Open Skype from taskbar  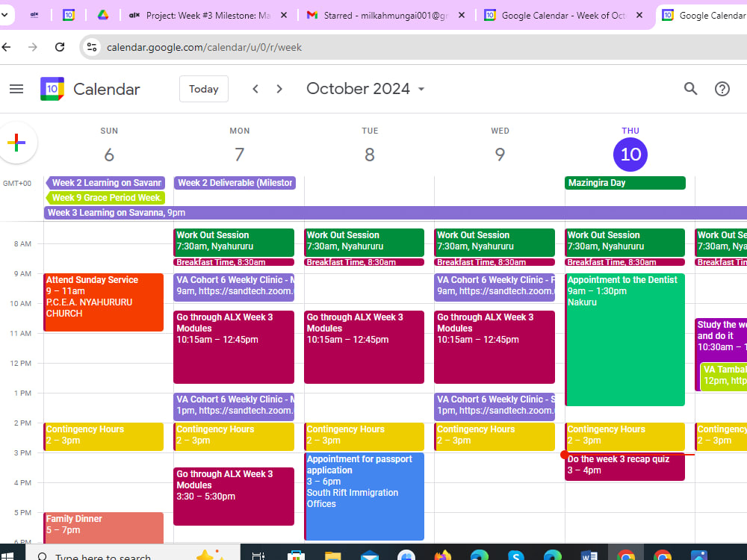point(516,556)
